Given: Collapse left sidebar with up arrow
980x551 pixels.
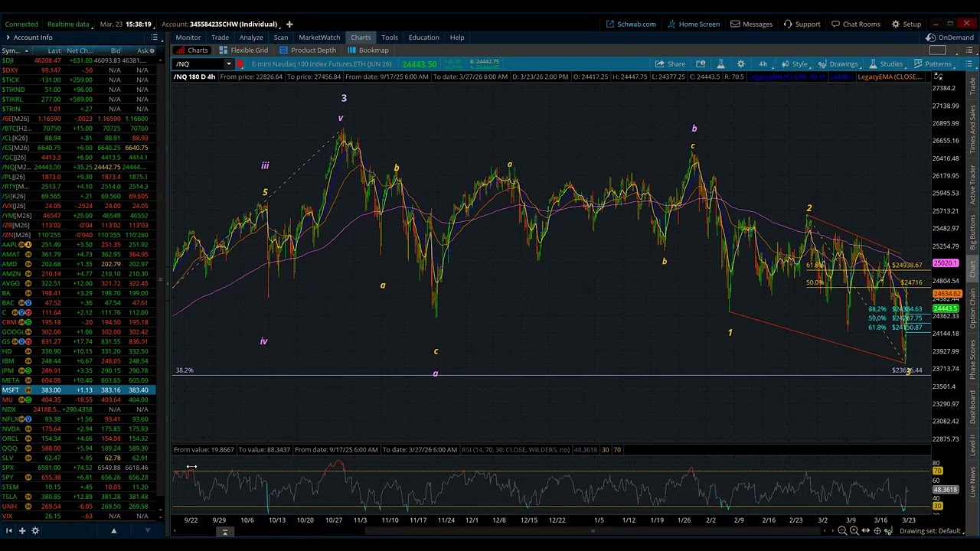Looking at the screenshot, I should [x=113, y=530].
